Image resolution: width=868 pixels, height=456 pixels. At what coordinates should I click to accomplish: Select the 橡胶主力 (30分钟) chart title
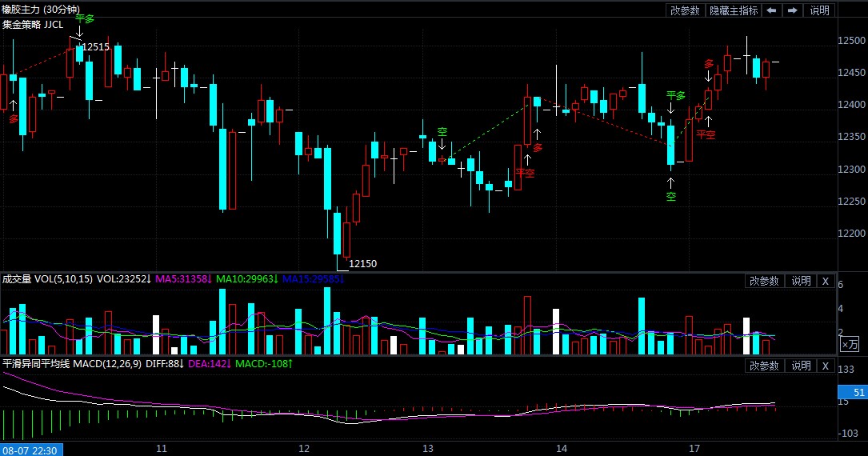(x=41, y=10)
